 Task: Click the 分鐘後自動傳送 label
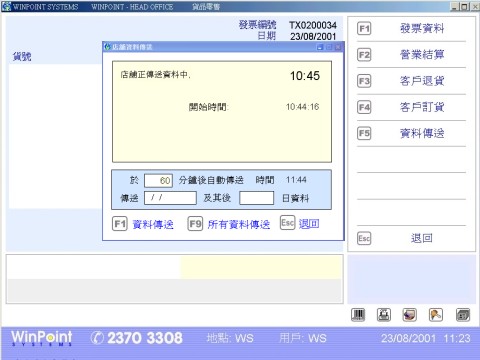211,180
